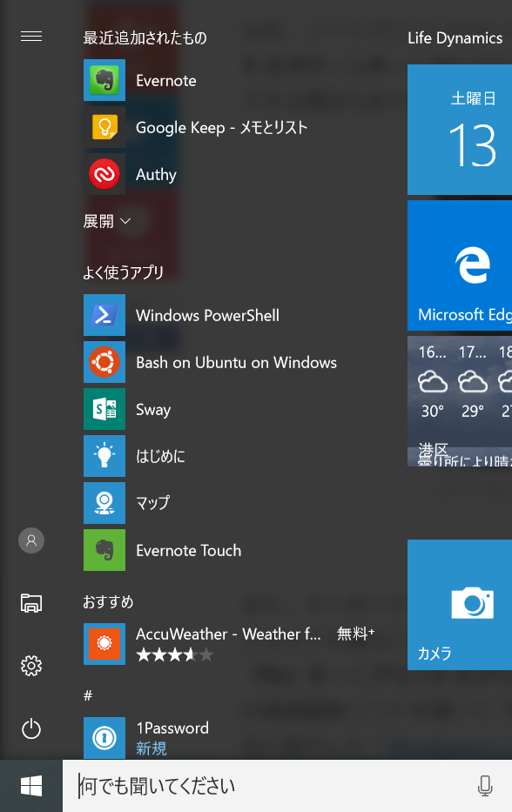
Task: Click the green Sway icon
Action: point(104,409)
